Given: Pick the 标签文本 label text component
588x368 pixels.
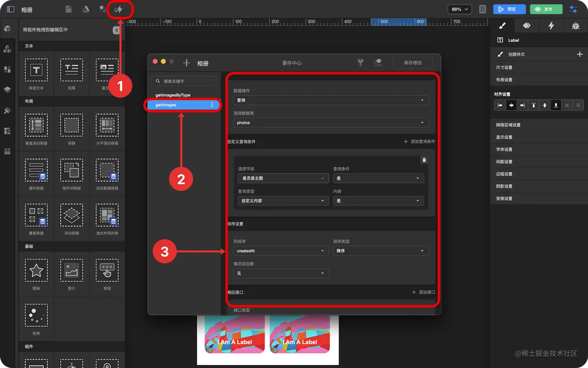Looking at the screenshot, I should coord(36,73).
